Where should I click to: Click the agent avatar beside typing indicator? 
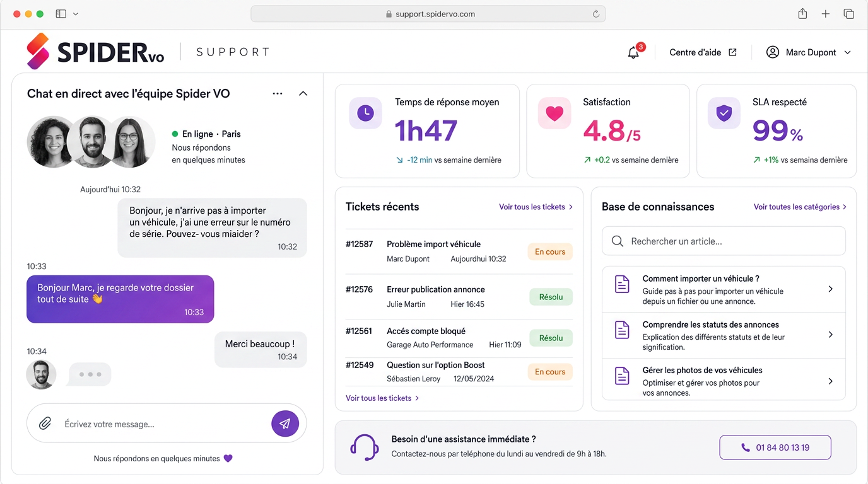tap(41, 374)
